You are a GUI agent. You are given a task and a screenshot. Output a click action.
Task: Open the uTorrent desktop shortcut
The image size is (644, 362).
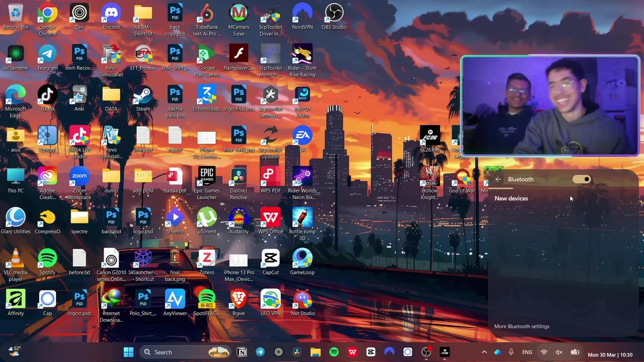tap(207, 221)
